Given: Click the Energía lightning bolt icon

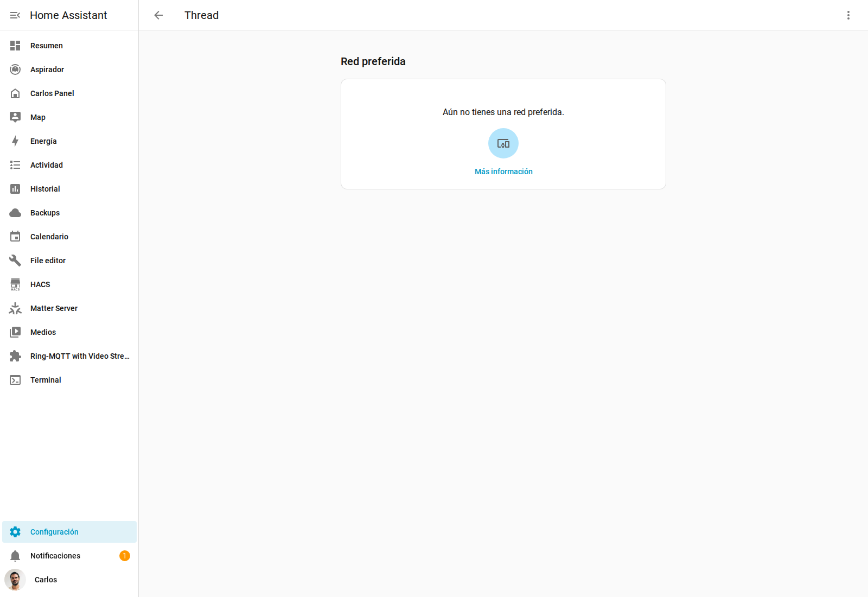Looking at the screenshot, I should [x=15, y=141].
